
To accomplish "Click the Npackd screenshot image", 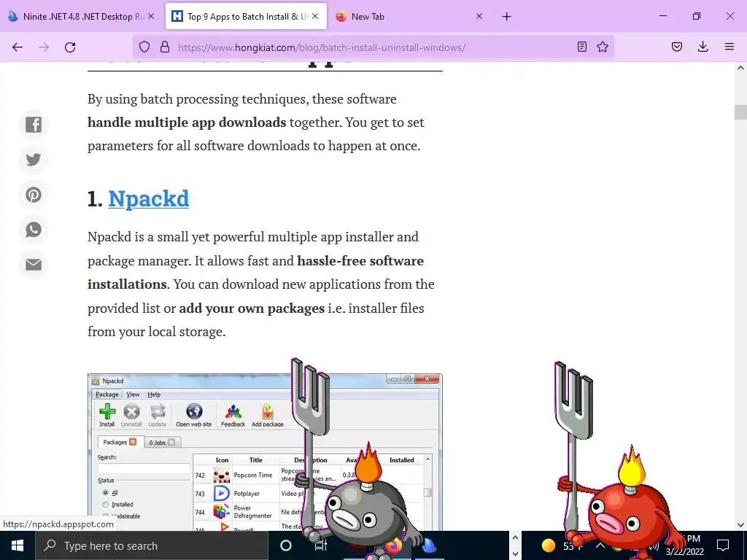I will point(265,452).
